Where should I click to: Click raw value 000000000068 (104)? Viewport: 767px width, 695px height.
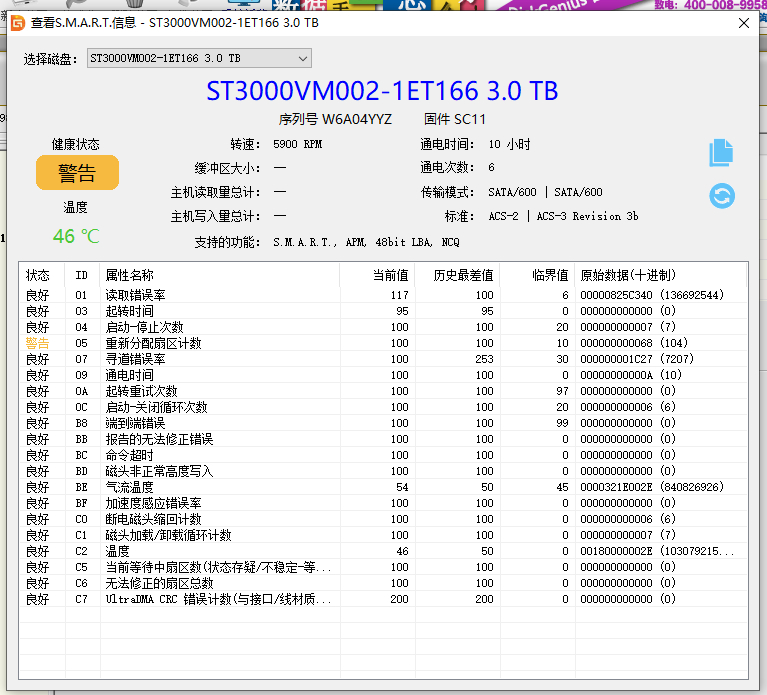point(634,343)
